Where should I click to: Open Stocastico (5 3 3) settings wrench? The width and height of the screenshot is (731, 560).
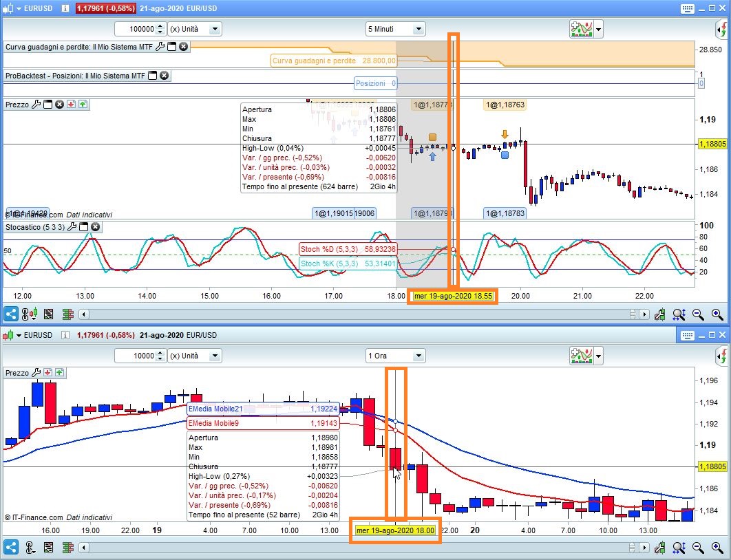(x=72, y=227)
